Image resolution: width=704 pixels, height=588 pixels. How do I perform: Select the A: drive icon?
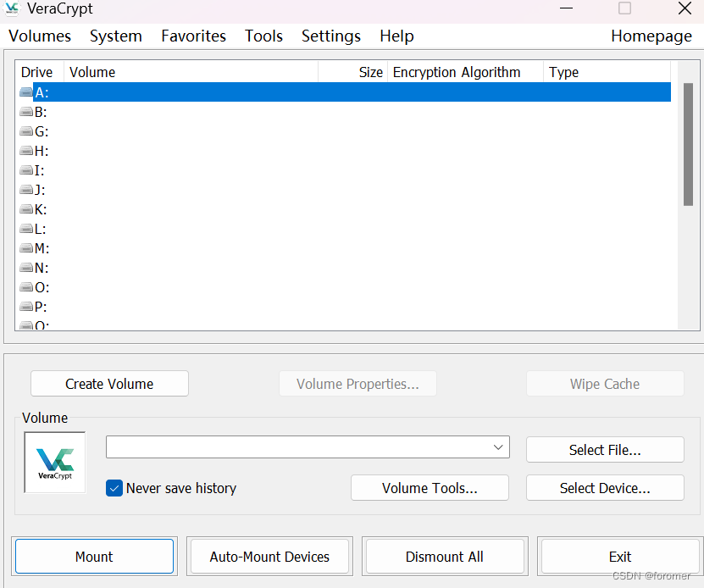pyautogui.click(x=26, y=92)
